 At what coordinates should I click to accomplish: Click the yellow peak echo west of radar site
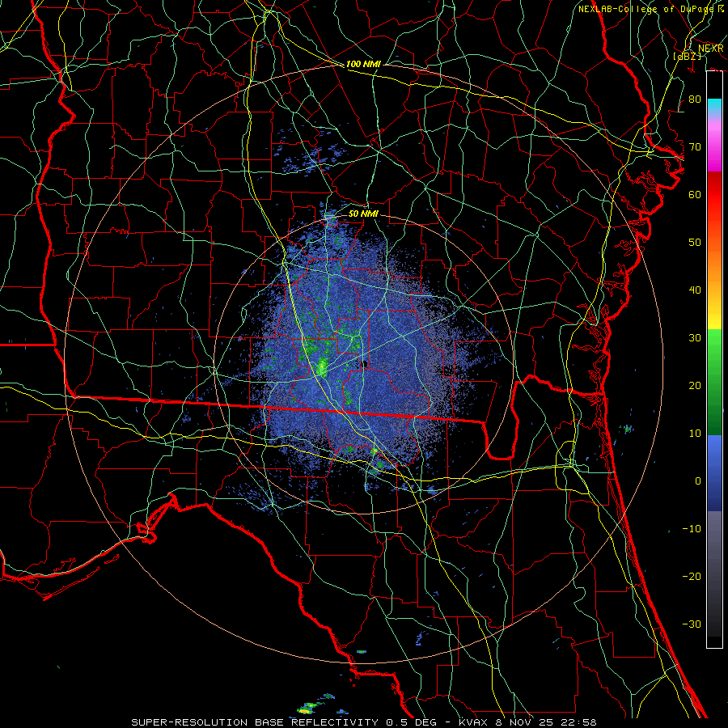pos(321,368)
